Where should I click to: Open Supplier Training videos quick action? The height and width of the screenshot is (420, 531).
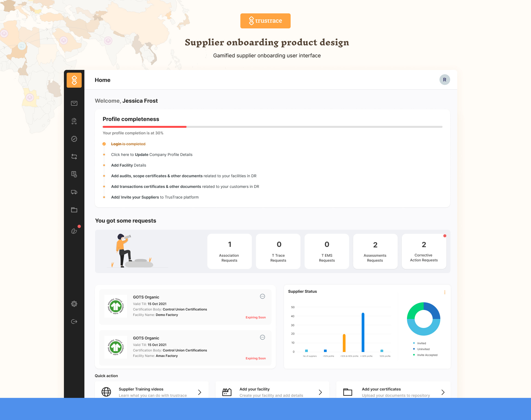click(152, 392)
